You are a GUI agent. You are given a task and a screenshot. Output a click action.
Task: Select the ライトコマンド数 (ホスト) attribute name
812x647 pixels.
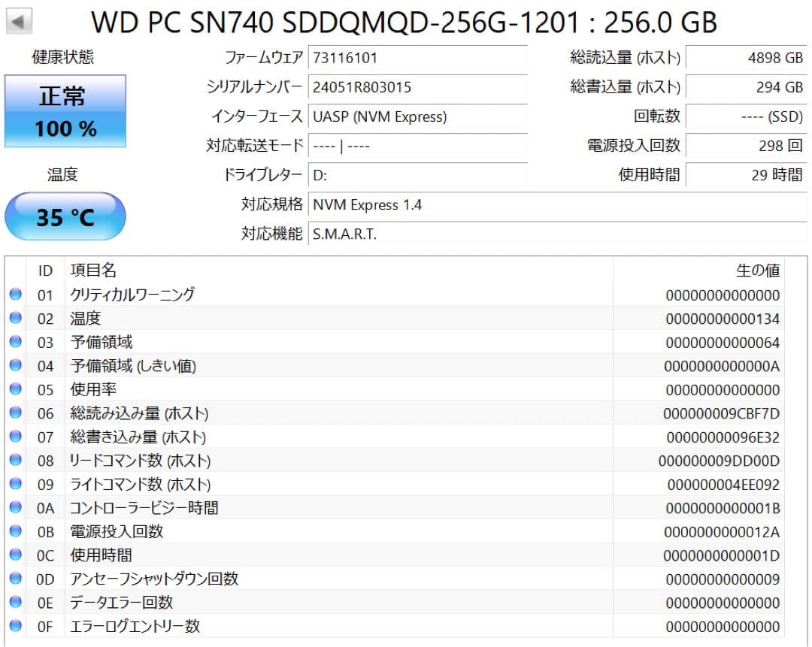141,483
